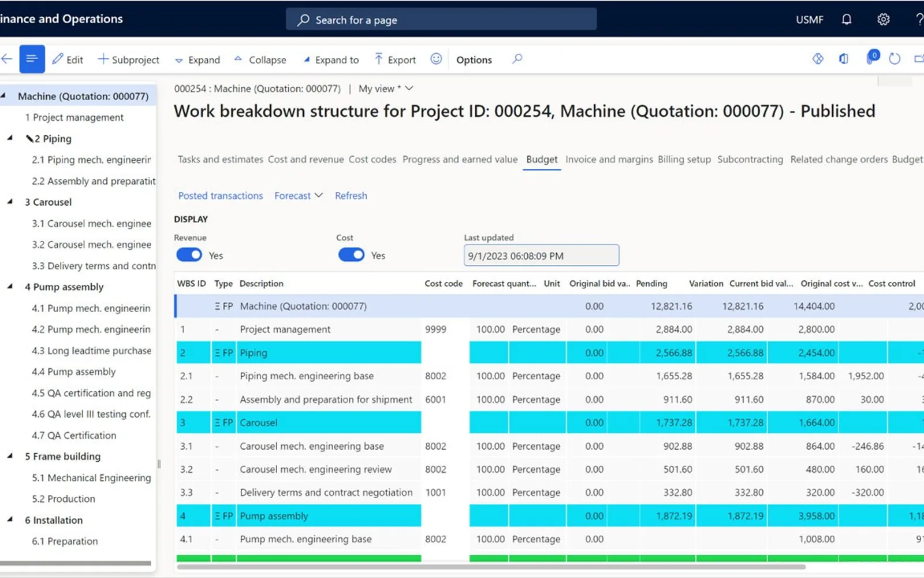Collapse the 2 Piping tree node

(x=10, y=138)
